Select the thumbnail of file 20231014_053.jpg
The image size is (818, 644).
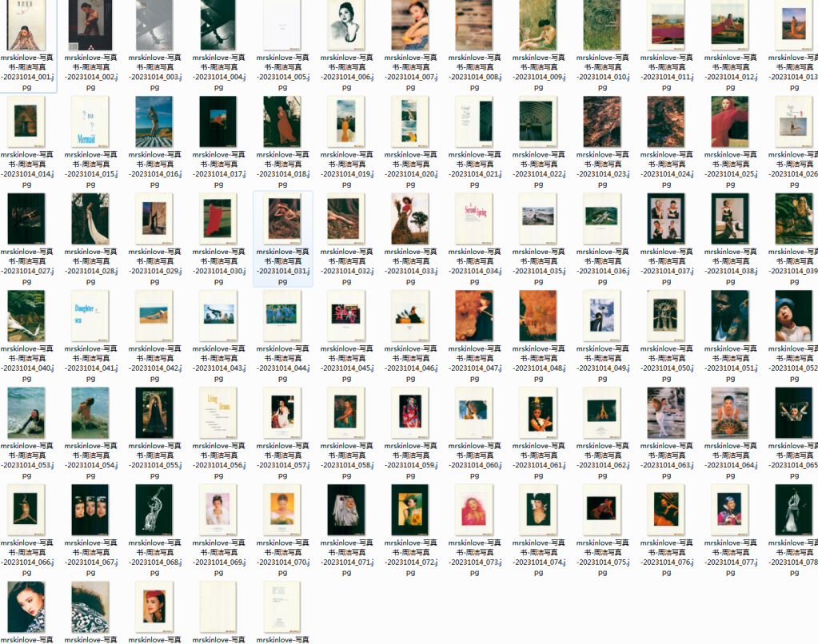[x=26, y=412]
